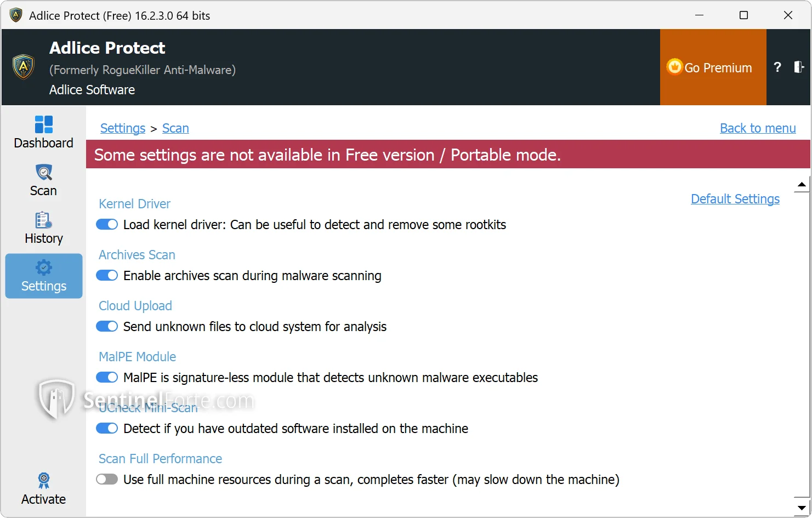812x518 pixels.
Task: Close the Adlice Protect window
Action: [x=788, y=15]
